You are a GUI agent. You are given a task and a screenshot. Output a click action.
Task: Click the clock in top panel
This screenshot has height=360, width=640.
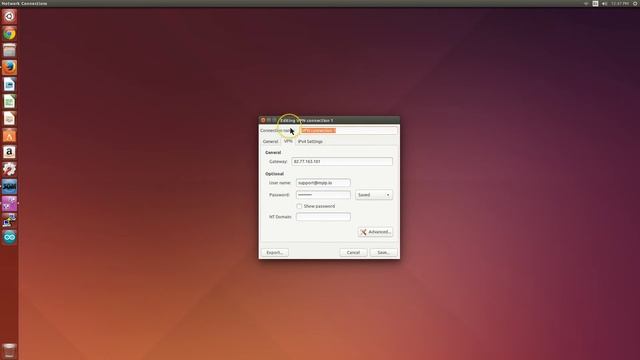pyautogui.click(x=620, y=3)
